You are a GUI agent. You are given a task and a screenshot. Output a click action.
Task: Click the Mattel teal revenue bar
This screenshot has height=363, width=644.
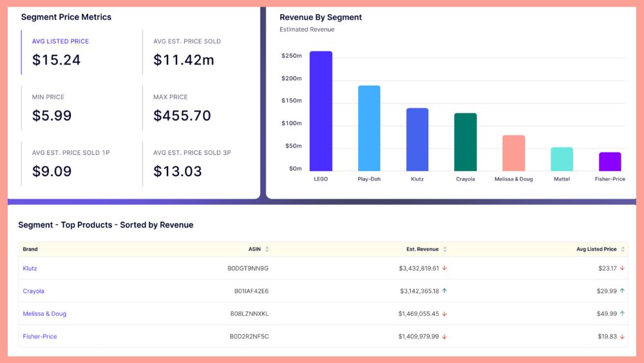point(562,159)
